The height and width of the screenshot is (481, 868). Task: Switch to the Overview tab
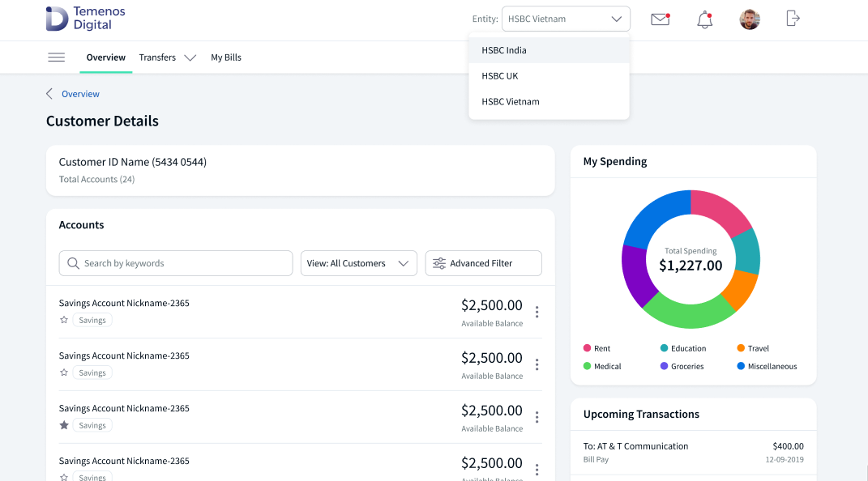pos(105,57)
